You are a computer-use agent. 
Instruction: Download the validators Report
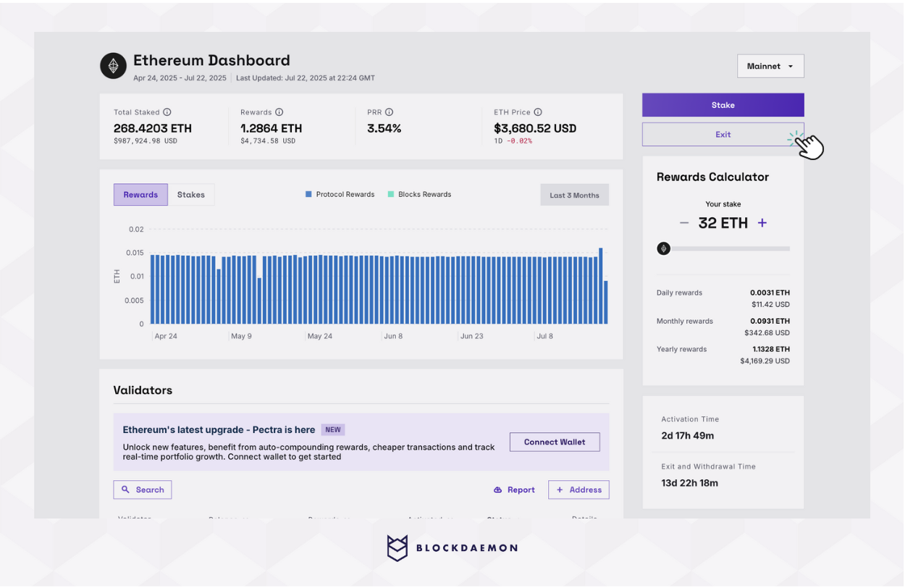(514, 490)
